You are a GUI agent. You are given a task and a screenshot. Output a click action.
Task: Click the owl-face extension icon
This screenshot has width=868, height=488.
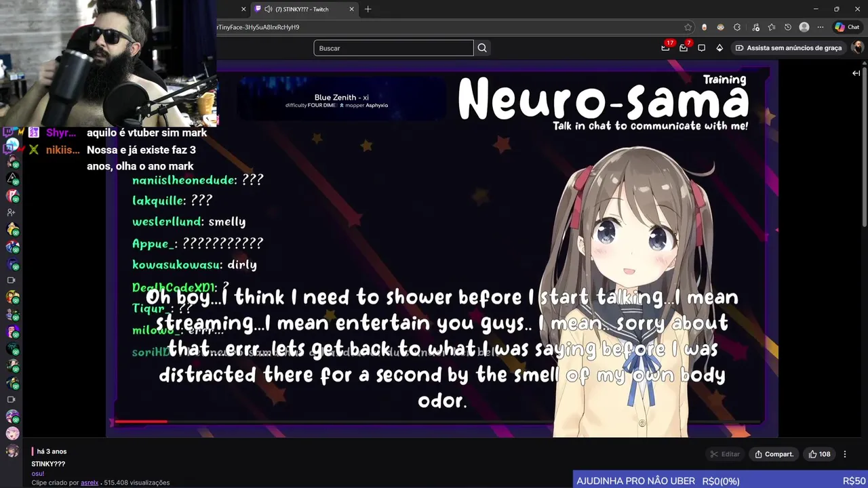click(x=720, y=27)
